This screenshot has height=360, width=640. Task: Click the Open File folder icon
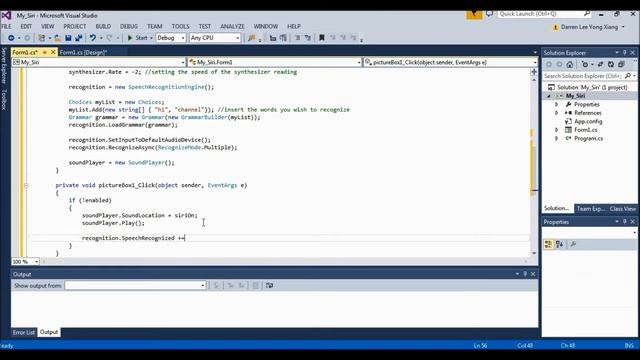click(x=58, y=38)
